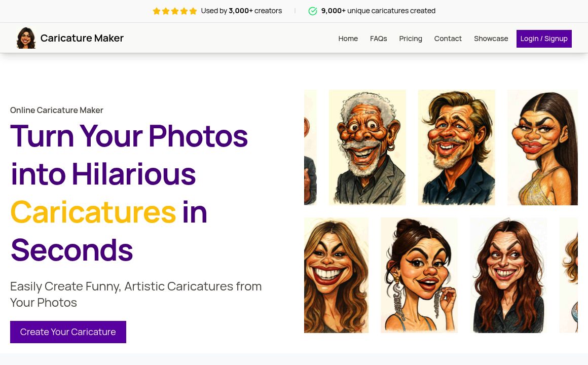Go to the Pricing page
The height and width of the screenshot is (365, 588).
tap(411, 38)
